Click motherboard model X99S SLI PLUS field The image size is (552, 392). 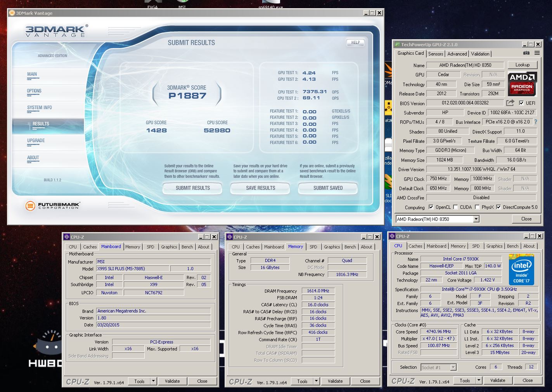click(132, 269)
